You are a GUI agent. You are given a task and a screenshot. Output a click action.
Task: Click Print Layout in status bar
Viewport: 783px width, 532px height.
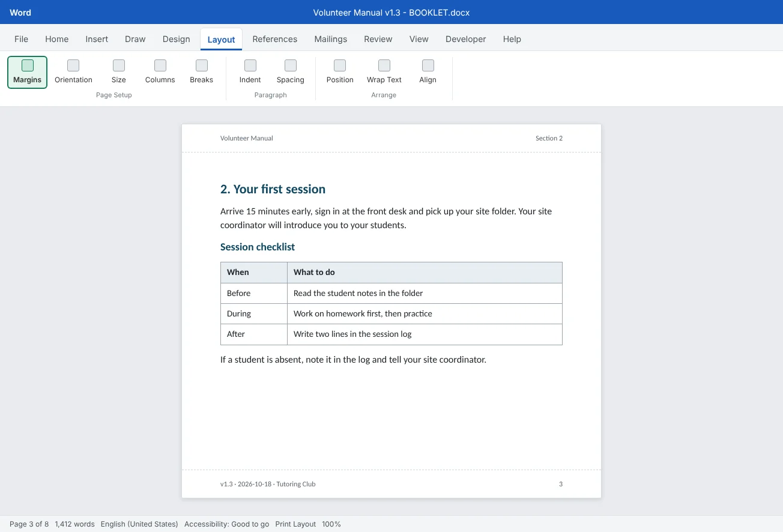[x=295, y=524]
